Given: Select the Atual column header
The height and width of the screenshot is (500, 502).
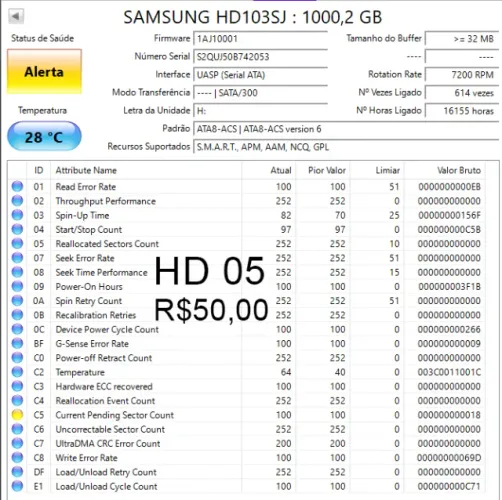Looking at the screenshot, I should point(269,170).
